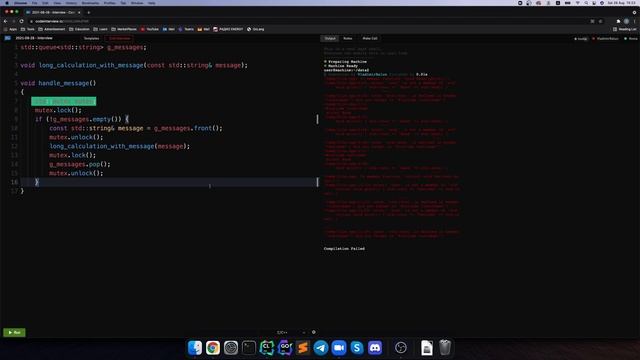The image size is (640, 360).
Task: Click line 'long_calculation_with_message(message);' in editor
Action: [x=120, y=146]
